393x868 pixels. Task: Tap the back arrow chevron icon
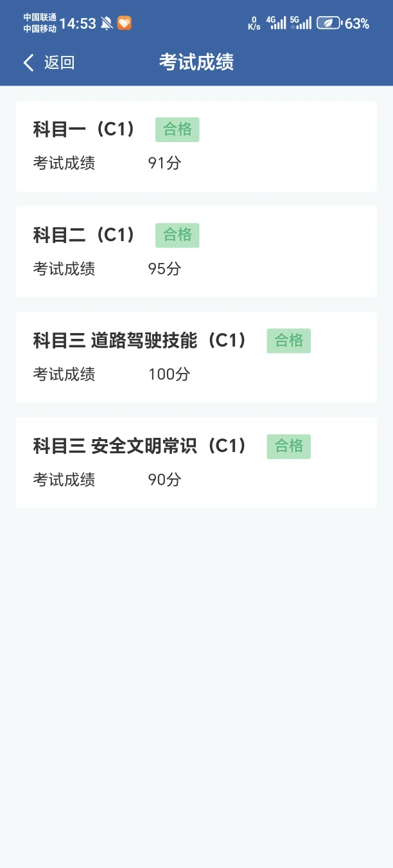click(28, 62)
